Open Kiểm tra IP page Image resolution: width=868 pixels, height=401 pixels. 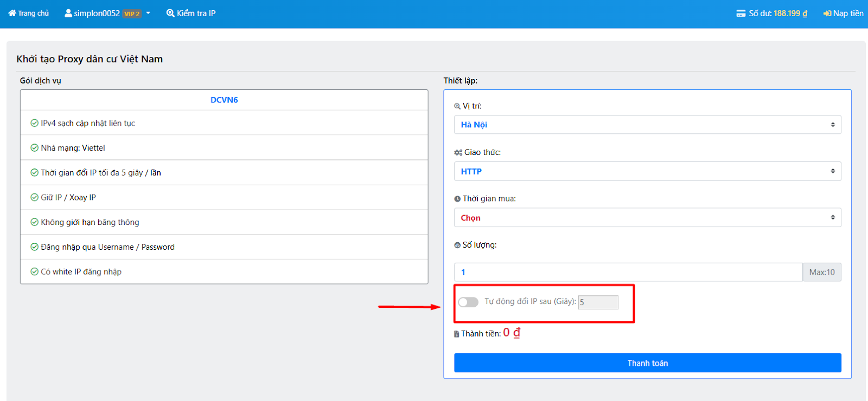191,13
